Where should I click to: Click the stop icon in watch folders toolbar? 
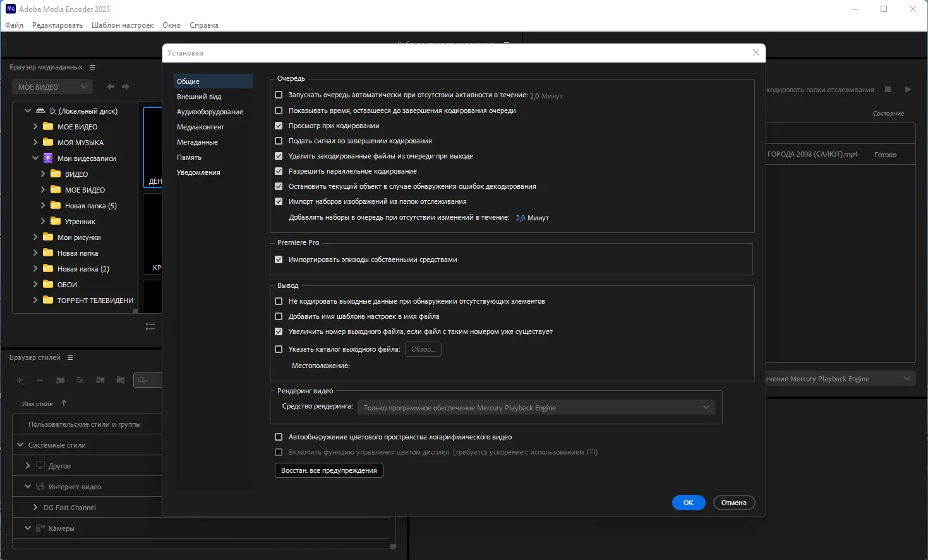coord(888,90)
